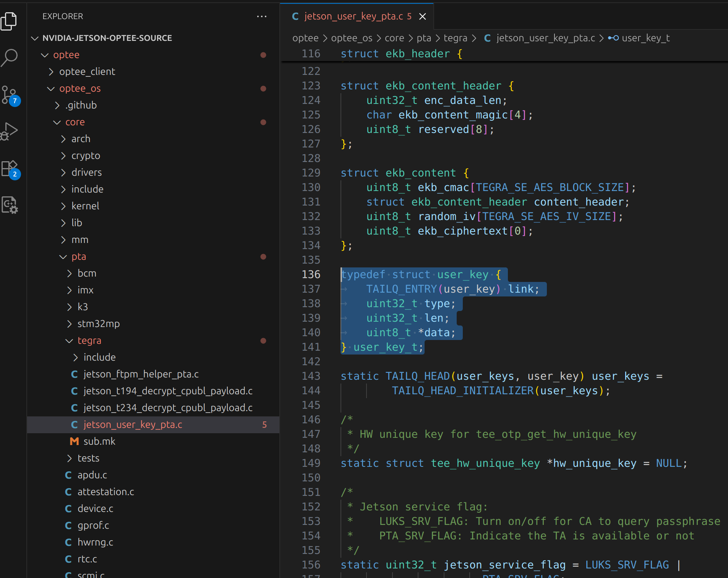
Task: Expand the imx folder
Action: [x=69, y=290]
